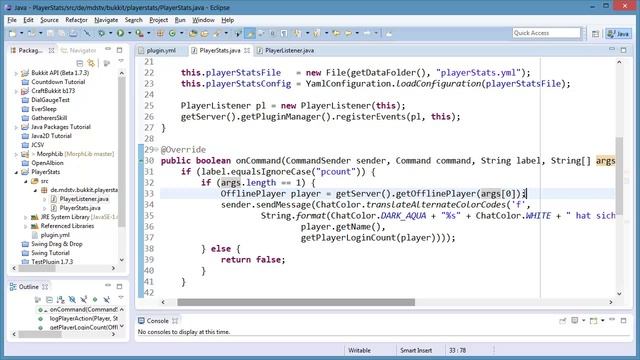Toggle Mark Occurrences highlighted toolbar button

(x=249, y=33)
